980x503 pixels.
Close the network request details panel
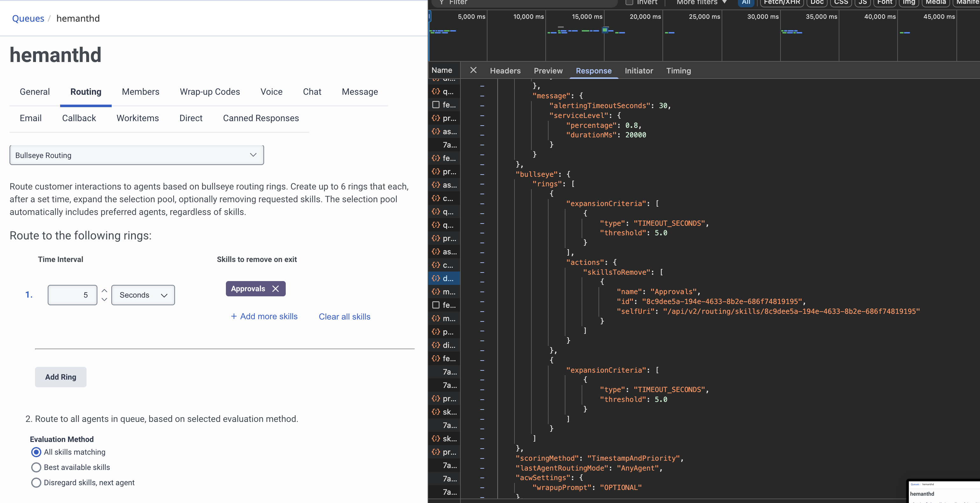click(473, 70)
